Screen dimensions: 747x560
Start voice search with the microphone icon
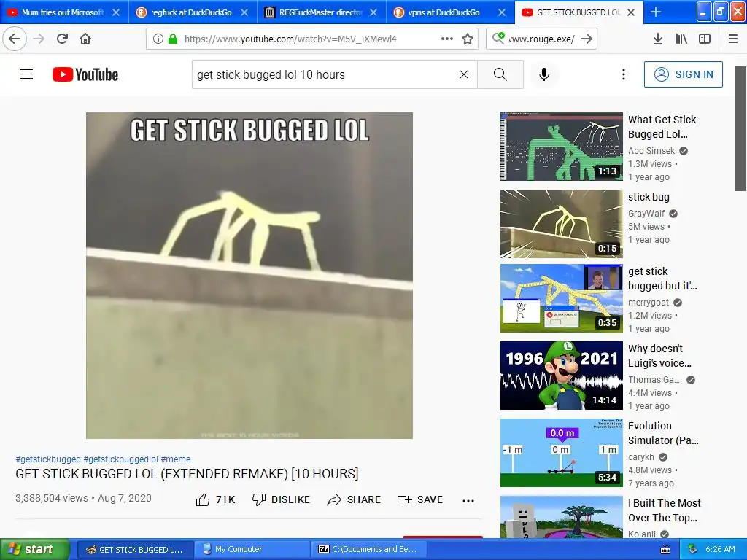pos(544,74)
